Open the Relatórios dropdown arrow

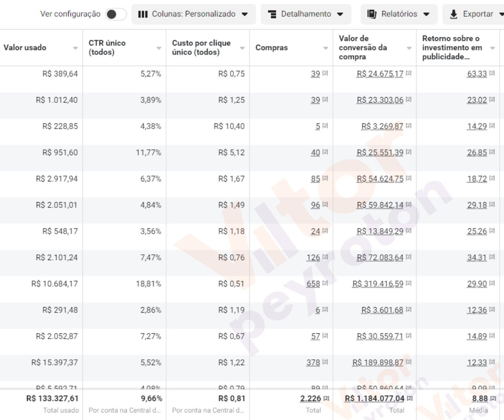pos(426,14)
